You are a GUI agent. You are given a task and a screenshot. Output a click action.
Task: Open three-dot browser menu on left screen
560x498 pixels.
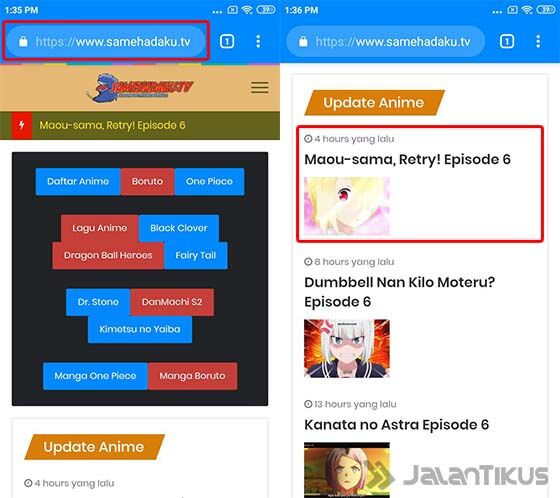pos(258,41)
